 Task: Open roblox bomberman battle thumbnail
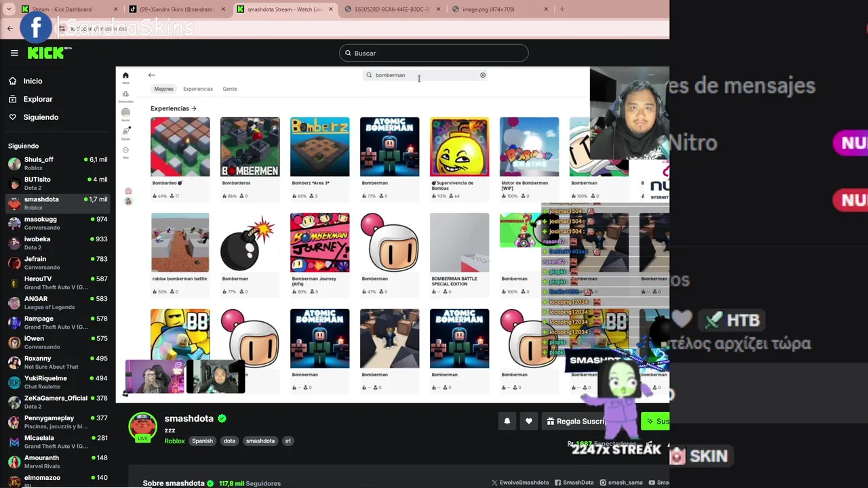coord(180,243)
